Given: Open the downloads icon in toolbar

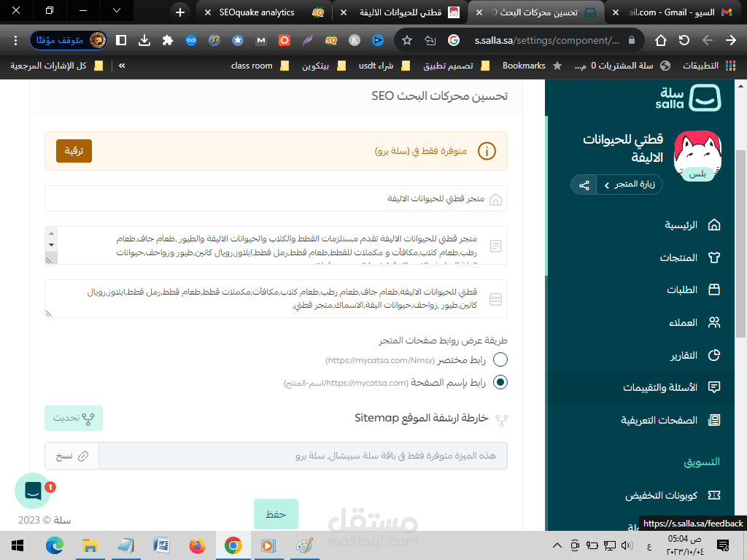Looking at the screenshot, I should (144, 41).
